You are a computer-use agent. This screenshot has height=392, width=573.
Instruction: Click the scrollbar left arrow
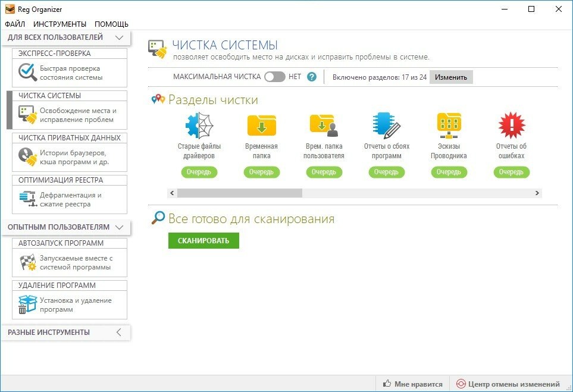pyautogui.click(x=172, y=193)
